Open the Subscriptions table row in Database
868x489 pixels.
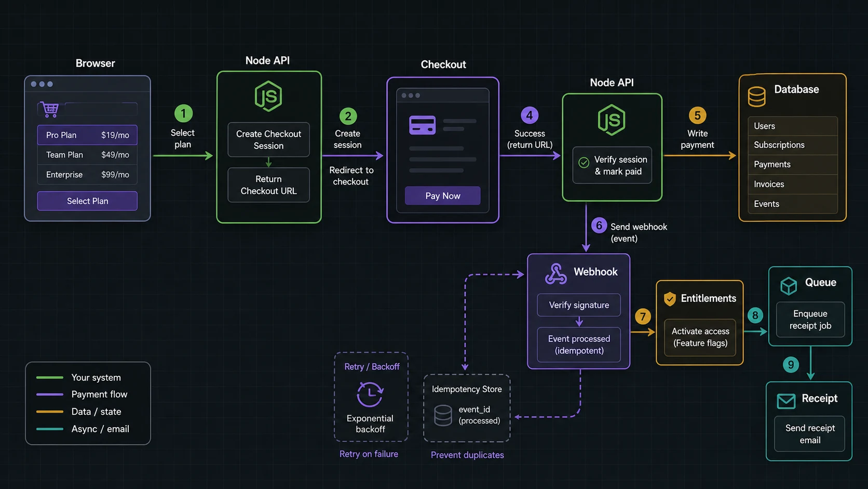(792, 145)
